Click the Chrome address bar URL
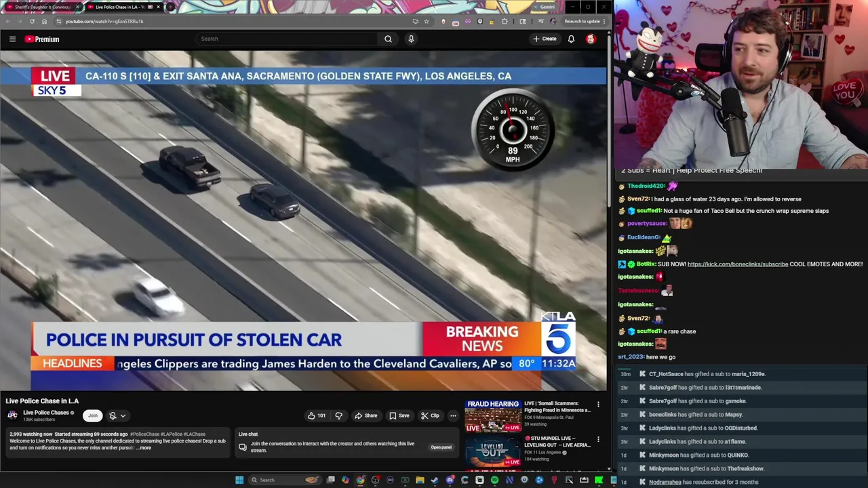868x488 pixels. pyautogui.click(x=104, y=21)
